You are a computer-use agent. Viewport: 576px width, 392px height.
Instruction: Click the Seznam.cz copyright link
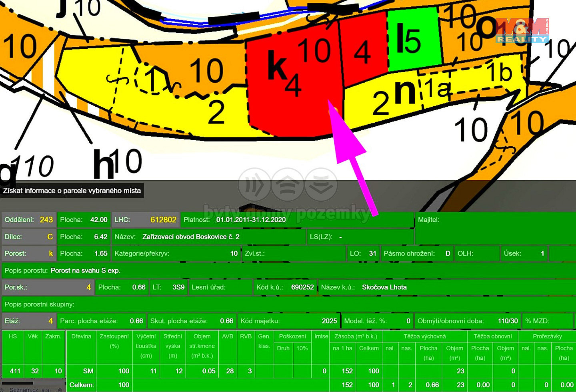[x=30, y=389]
